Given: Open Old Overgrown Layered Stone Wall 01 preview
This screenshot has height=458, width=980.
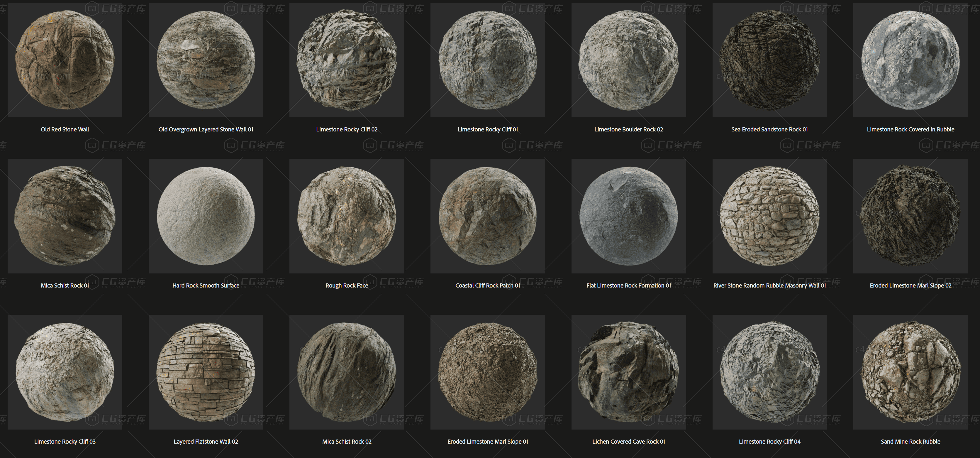Looking at the screenshot, I should (x=206, y=60).
